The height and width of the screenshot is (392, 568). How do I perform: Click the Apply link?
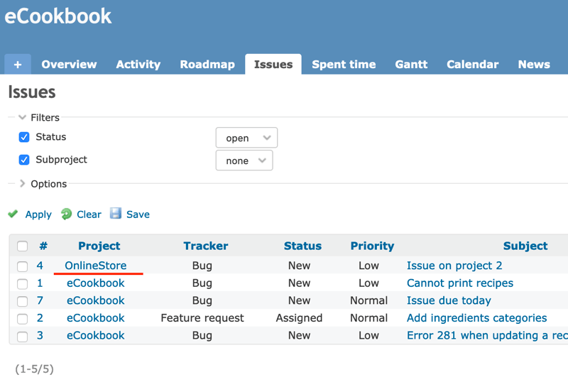(x=38, y=214)
